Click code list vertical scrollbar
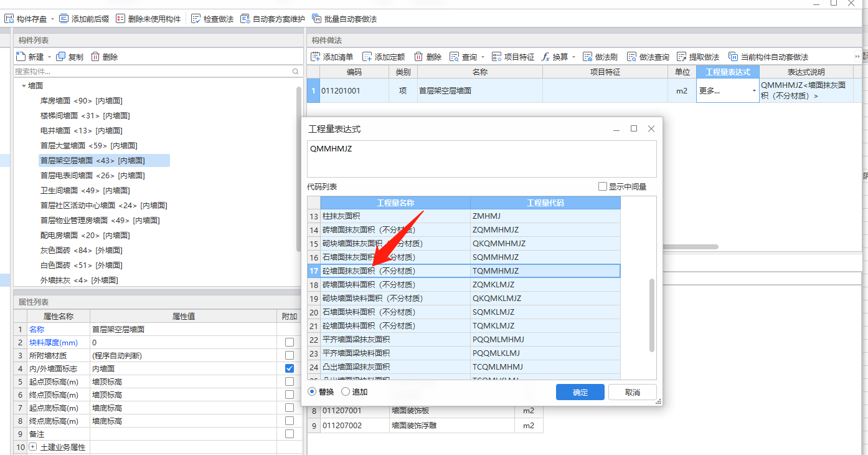 (x=652, y=315)
